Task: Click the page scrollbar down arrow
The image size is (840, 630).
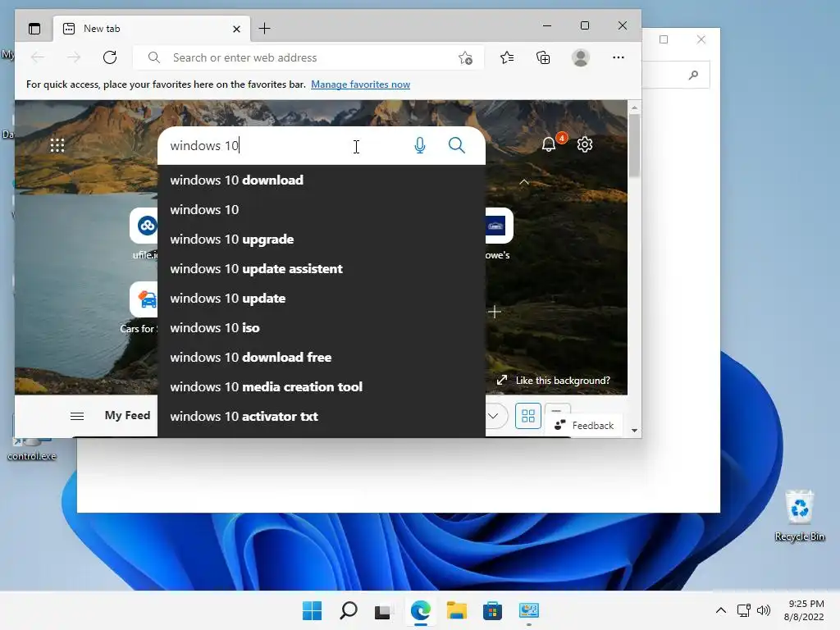Action: tap(634, 430)
